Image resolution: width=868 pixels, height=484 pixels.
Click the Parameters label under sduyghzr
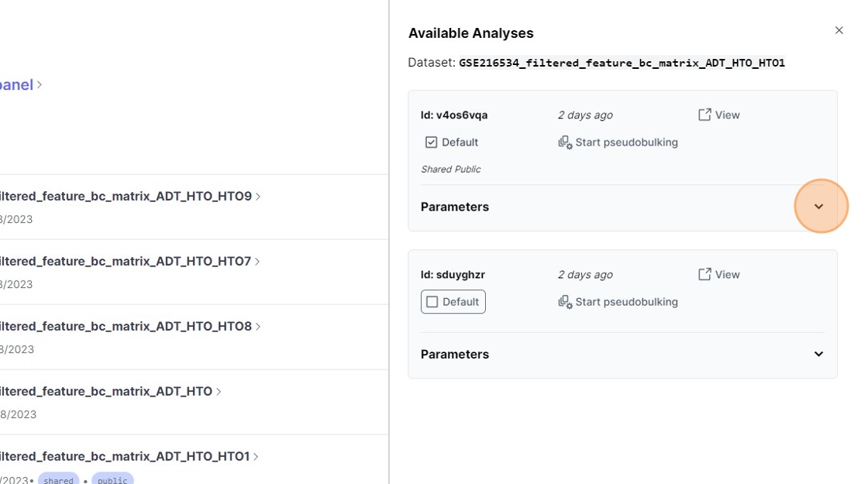tap(455, 354)
